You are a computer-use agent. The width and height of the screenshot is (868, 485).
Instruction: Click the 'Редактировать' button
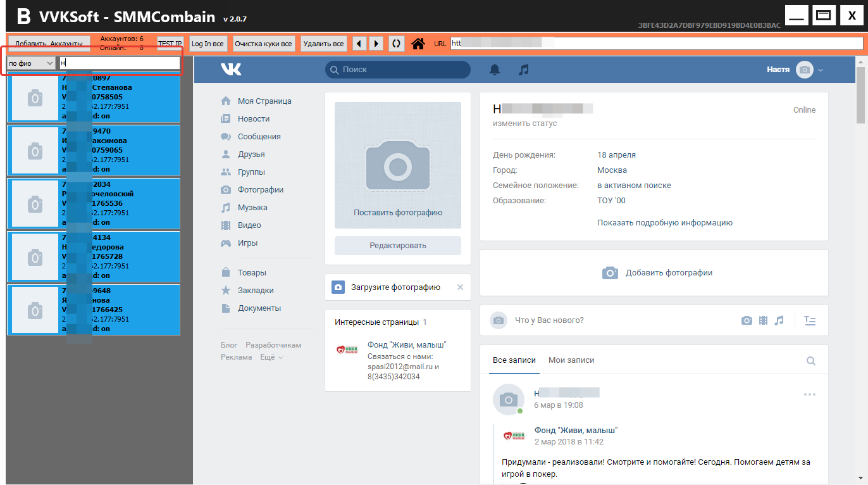[398, 246]
